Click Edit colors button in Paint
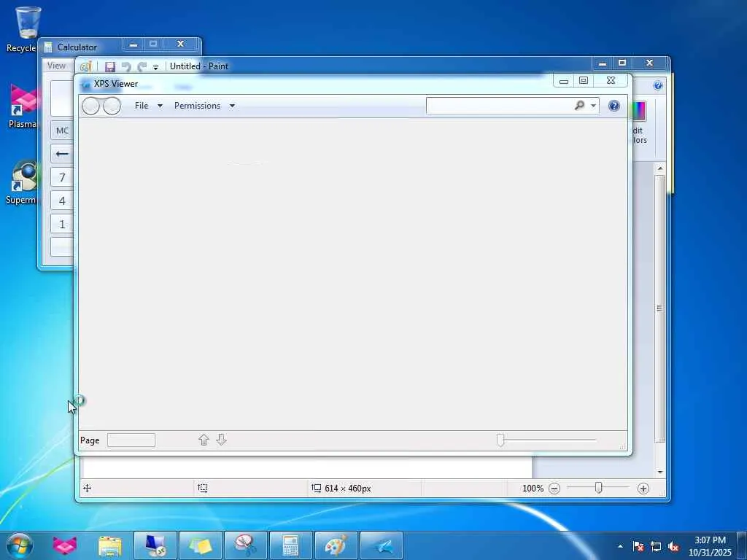This screenshot has width=747, height=560. (x=639, y=122)
